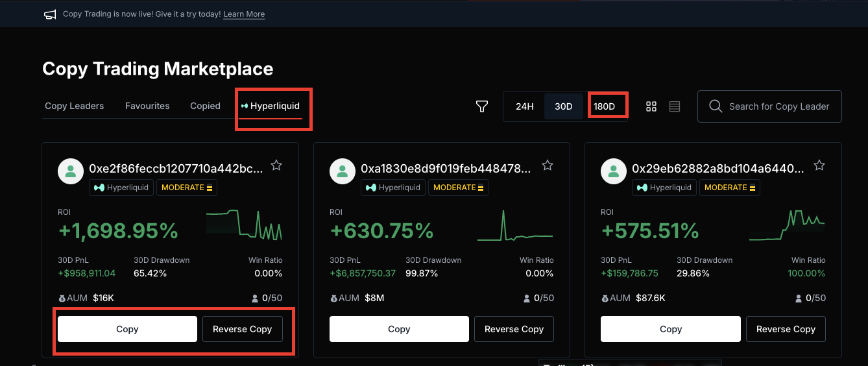The width and height of the screenshot is (868, 366).
Task: Click the megaphone announcement icon
Action: click(50, 14)
